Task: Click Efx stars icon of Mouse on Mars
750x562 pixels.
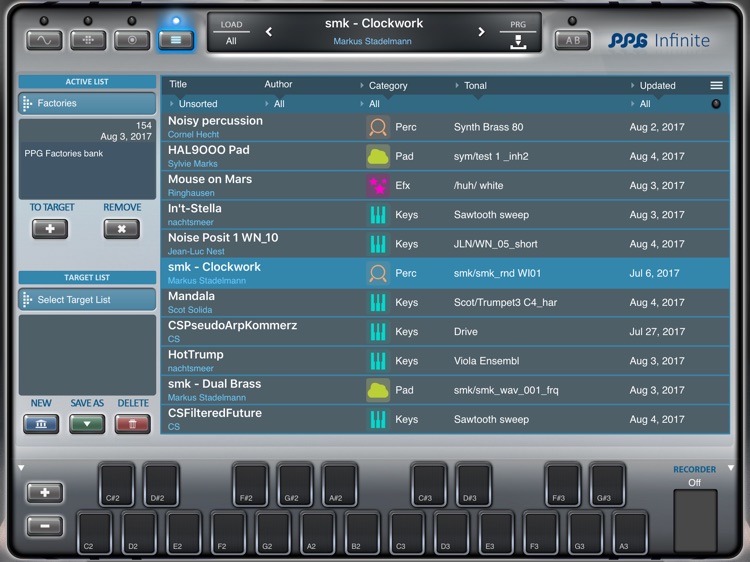Action: tap(378, 186)
